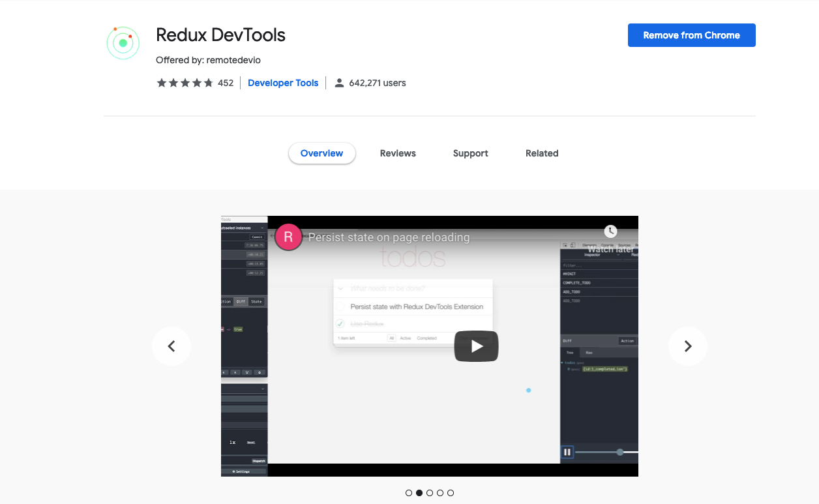Click the 452 ratings count
The width and height of the screenshot is (819, 504).
click(x=226, y=83)
